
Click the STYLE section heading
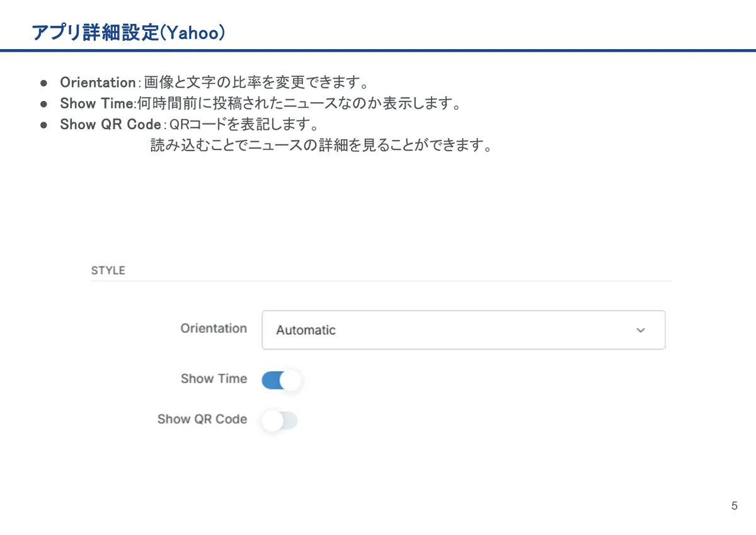108,270
